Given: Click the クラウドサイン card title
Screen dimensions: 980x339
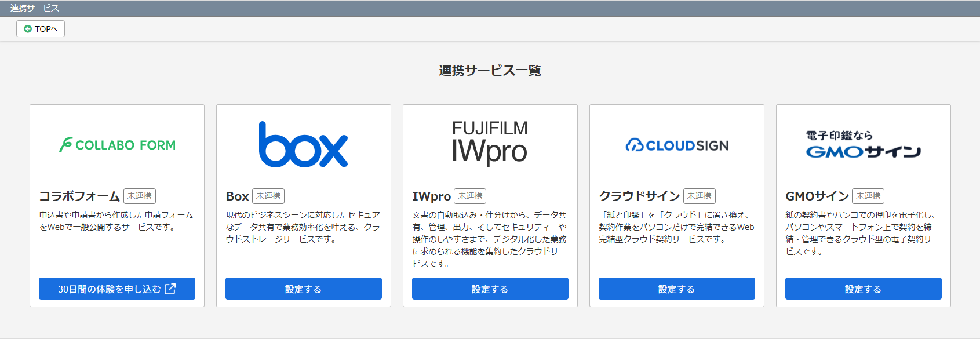Looking at the screenshot, I should pyautogui.click(x=640, y=196).
